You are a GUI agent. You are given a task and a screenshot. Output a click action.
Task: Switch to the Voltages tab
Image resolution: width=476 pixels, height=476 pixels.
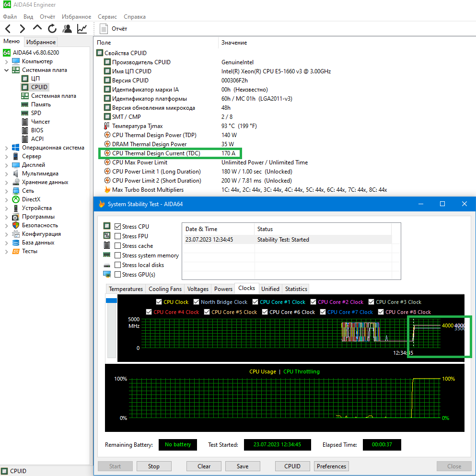point(197,289)
